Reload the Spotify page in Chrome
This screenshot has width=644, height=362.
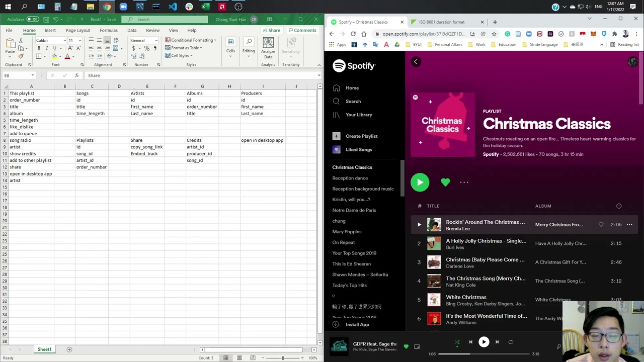[x=353, y=34]
